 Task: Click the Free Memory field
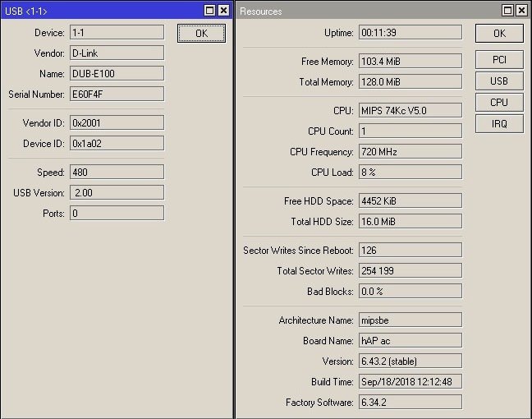click(410, 62)
